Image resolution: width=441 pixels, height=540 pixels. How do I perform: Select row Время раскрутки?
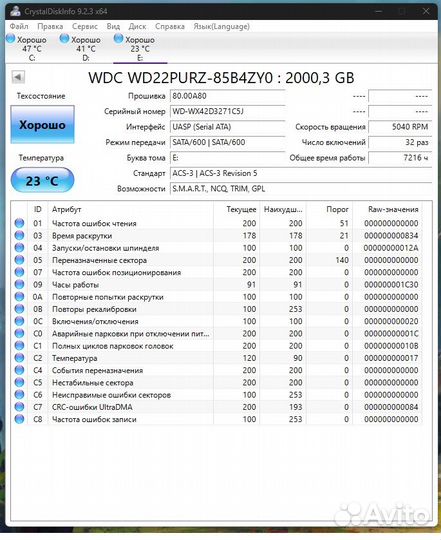pyautogui.click(x=217, y=236)
